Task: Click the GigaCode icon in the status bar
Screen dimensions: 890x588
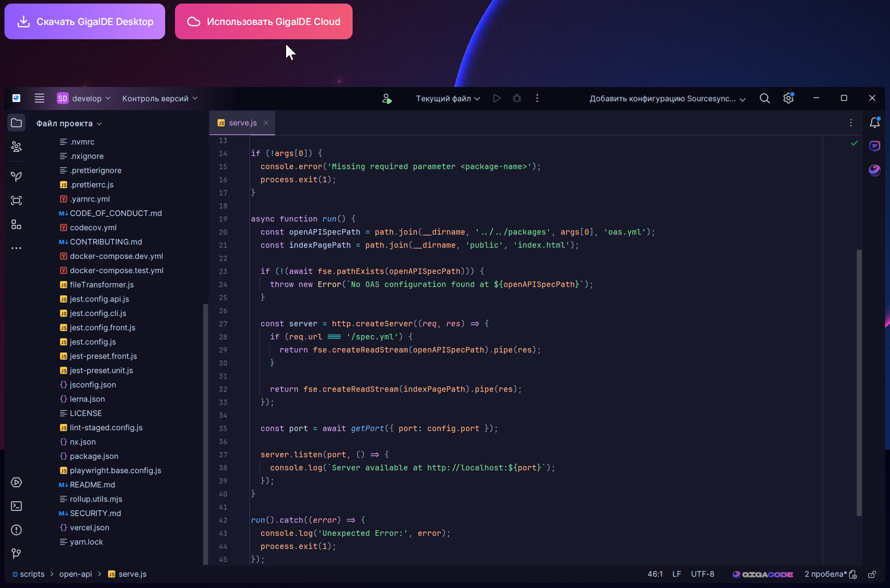Action: tap(763, 574)
